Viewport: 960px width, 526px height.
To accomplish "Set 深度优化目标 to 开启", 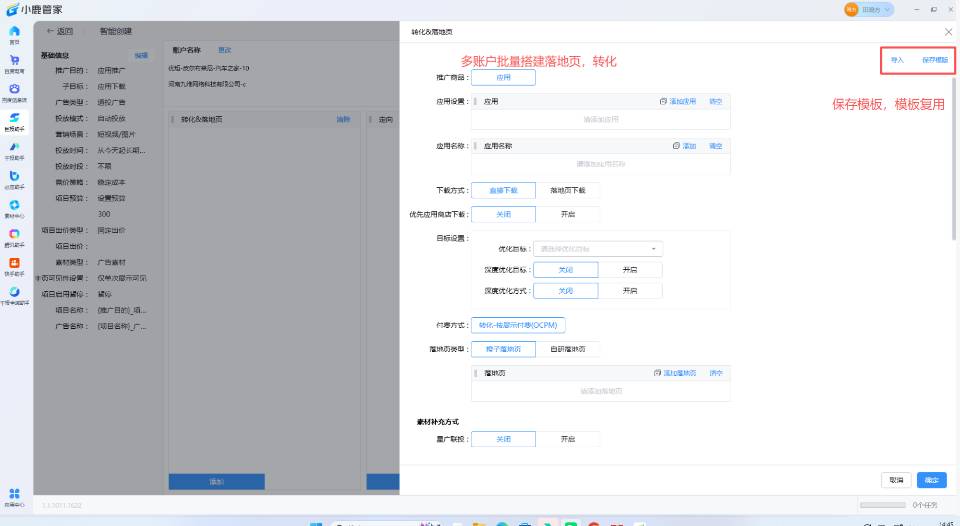I will 630,270.
